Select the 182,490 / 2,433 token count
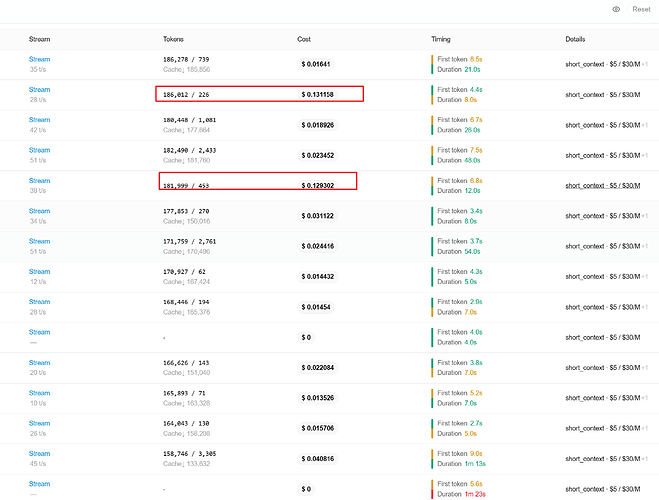The width and height of the screenshot is (659, 500). [190, 150]
